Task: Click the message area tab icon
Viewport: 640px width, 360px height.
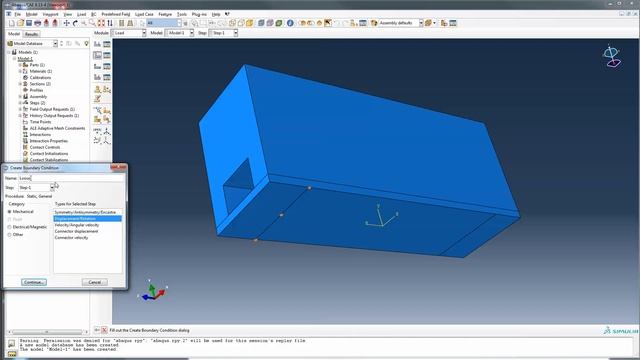Action: coord(12,344)
